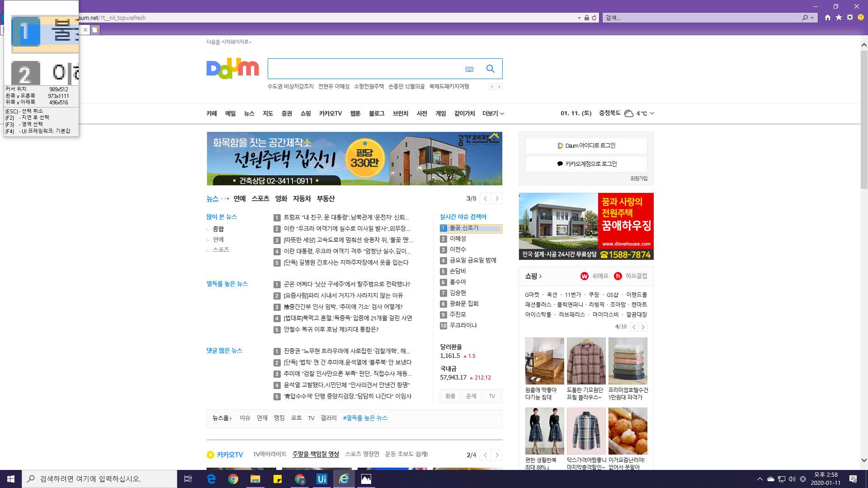
Task: Click 카카오계정으로 로그인 button
Action: click(x=586, y=164)
